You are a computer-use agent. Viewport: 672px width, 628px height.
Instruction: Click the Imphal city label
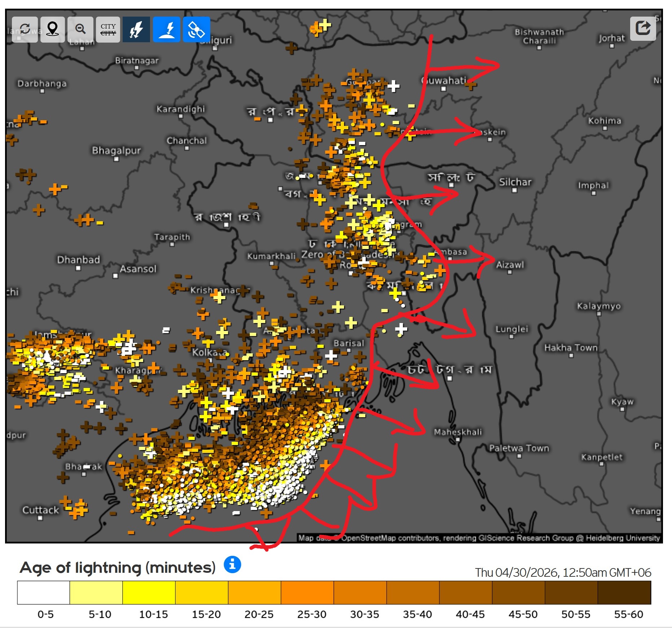[x=593, y=186]
